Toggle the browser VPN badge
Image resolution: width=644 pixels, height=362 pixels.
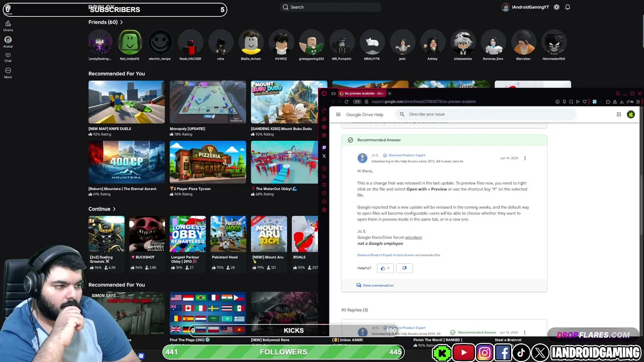tap(357, 102)
